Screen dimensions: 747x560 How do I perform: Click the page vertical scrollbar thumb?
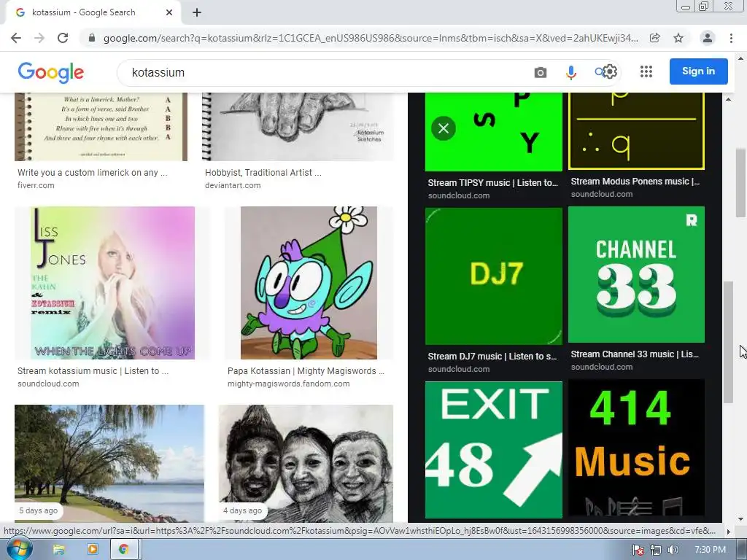[x=740, y=182]
